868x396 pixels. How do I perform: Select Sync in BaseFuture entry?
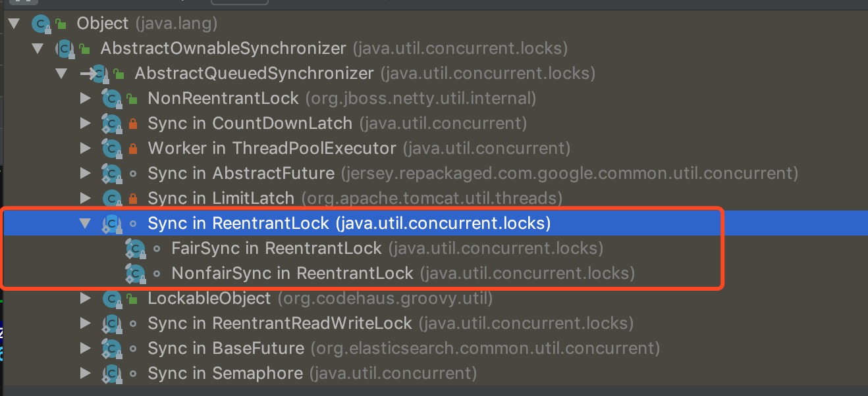pos(403,348)
